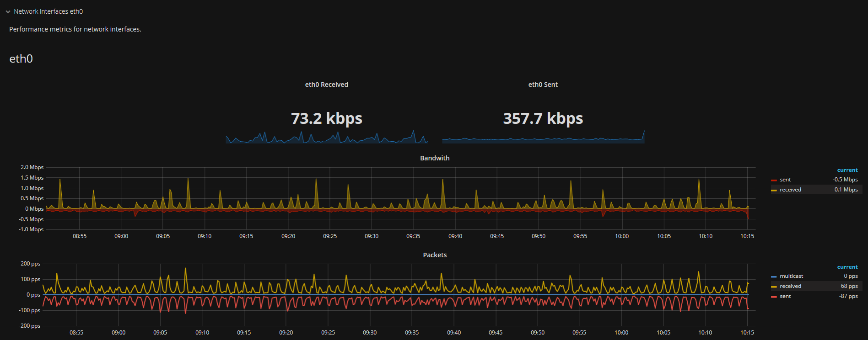The image size is (868, 340).
Task: Click the 08:55 time label on Bandwith chart
Action: point(80,236)
